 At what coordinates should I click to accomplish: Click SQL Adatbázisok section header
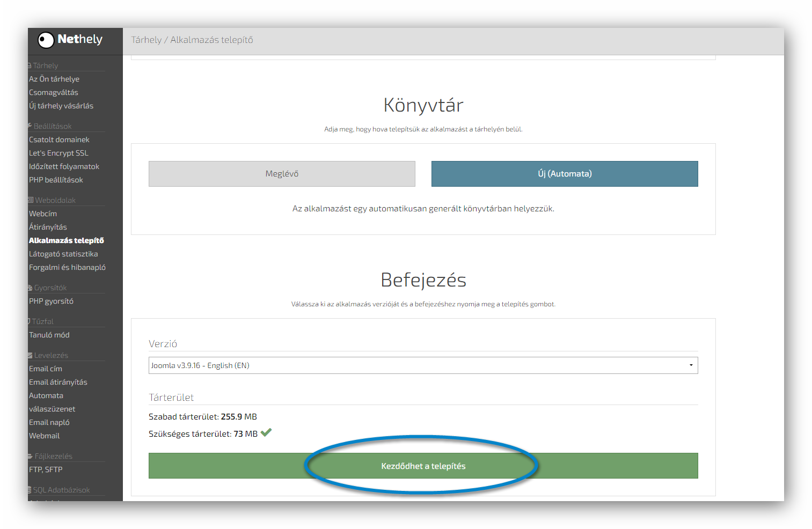point(59,490)
